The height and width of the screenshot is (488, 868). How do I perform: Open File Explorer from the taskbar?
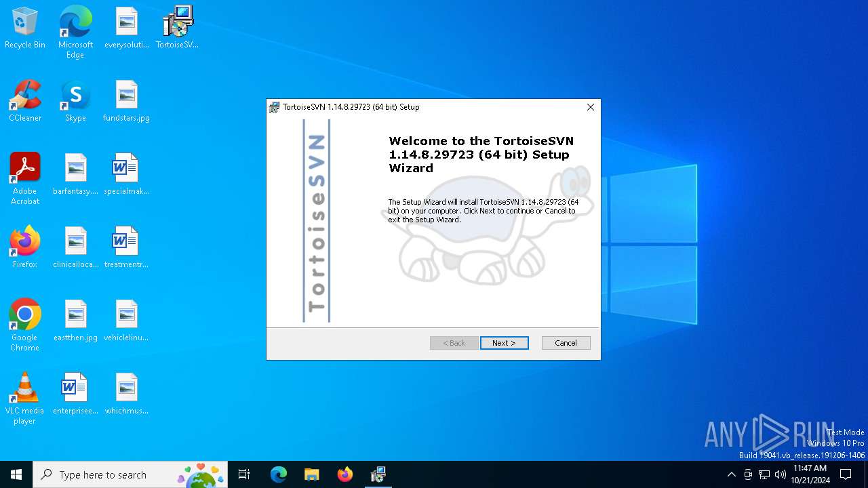coord(312,474)
